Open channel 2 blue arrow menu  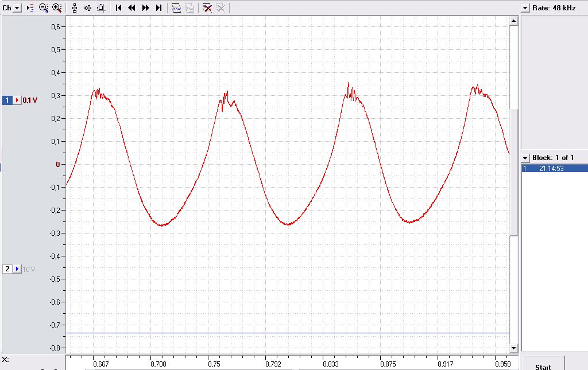pos(17,269)
